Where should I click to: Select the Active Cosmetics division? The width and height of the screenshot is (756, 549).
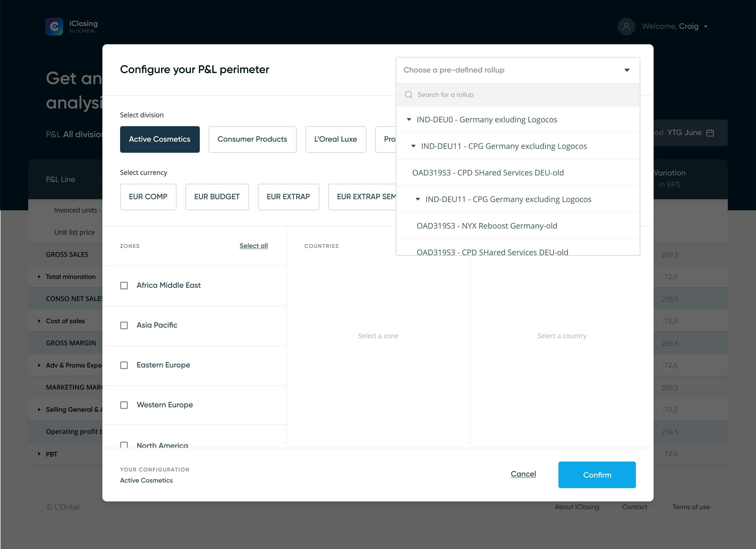[160, 139]
